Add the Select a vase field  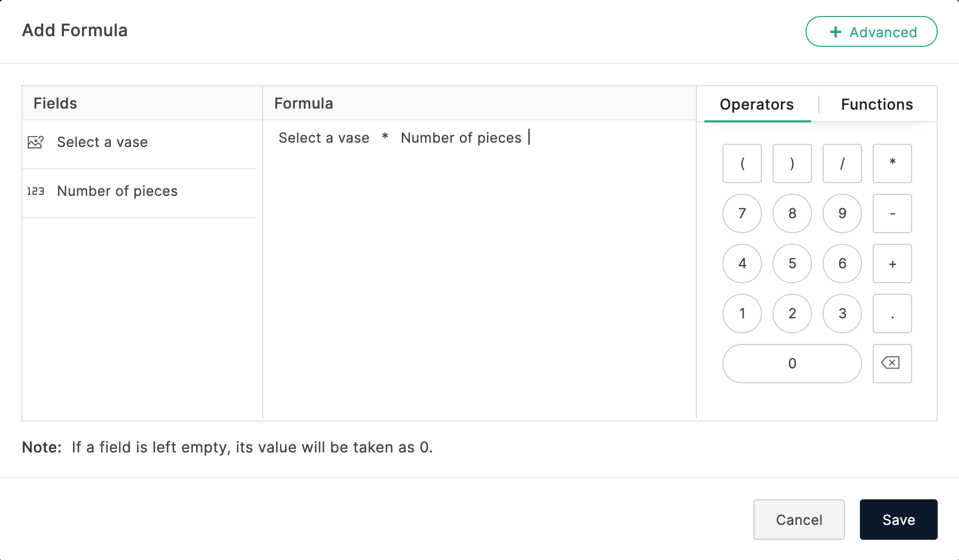(x=102, y=142)
